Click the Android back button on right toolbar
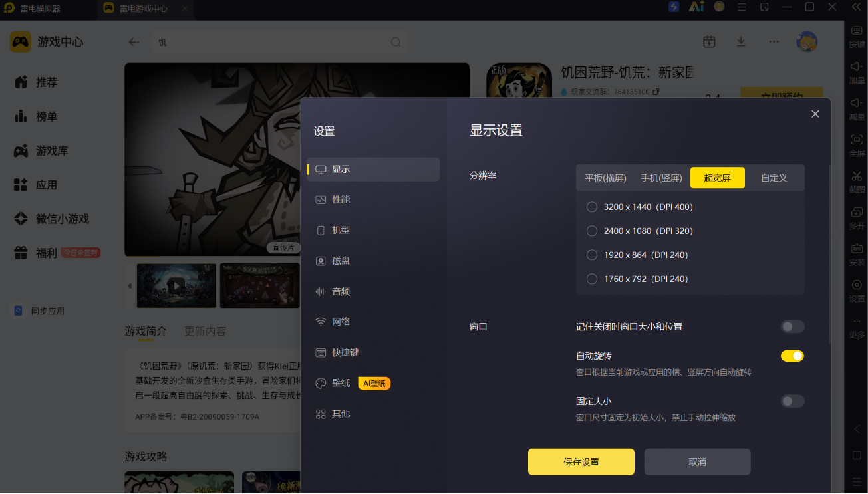 coord(857,430)
